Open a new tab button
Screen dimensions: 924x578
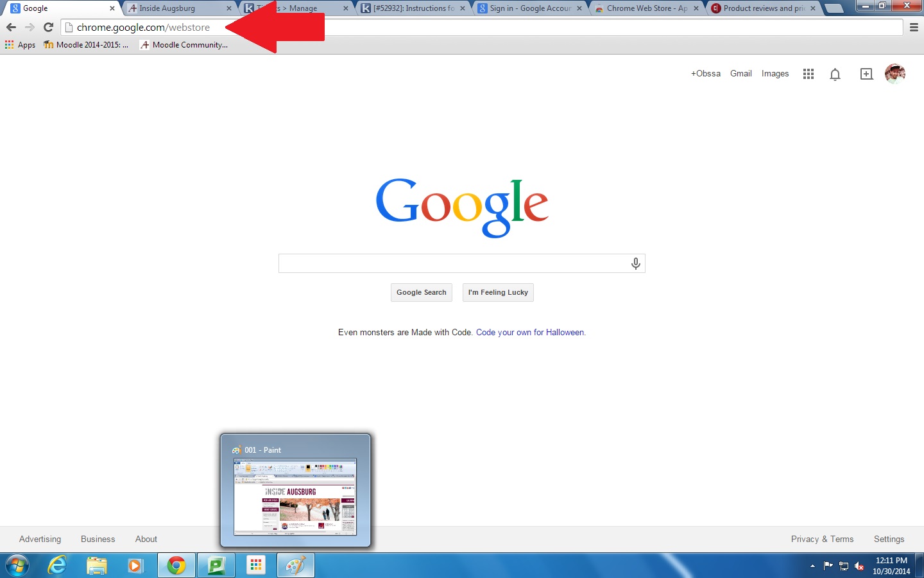[834, 8]
